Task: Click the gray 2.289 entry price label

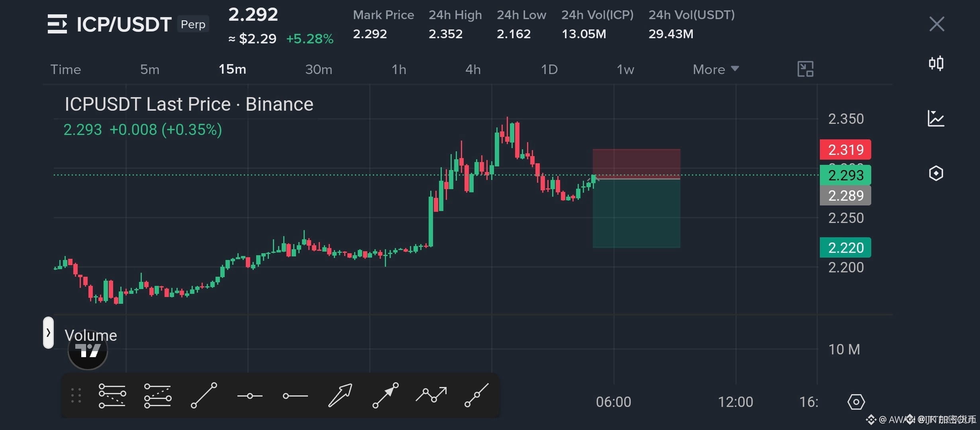Action: click(x=845, y=195)
